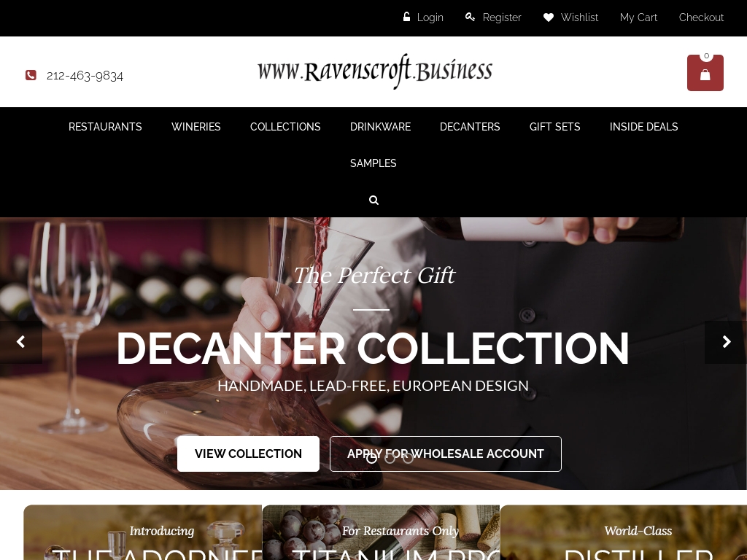The width and height of the screenshot is (747, 560).
Task: Open the Restaurants menu item
Action: pyautogui.click(x=105, y=127)
